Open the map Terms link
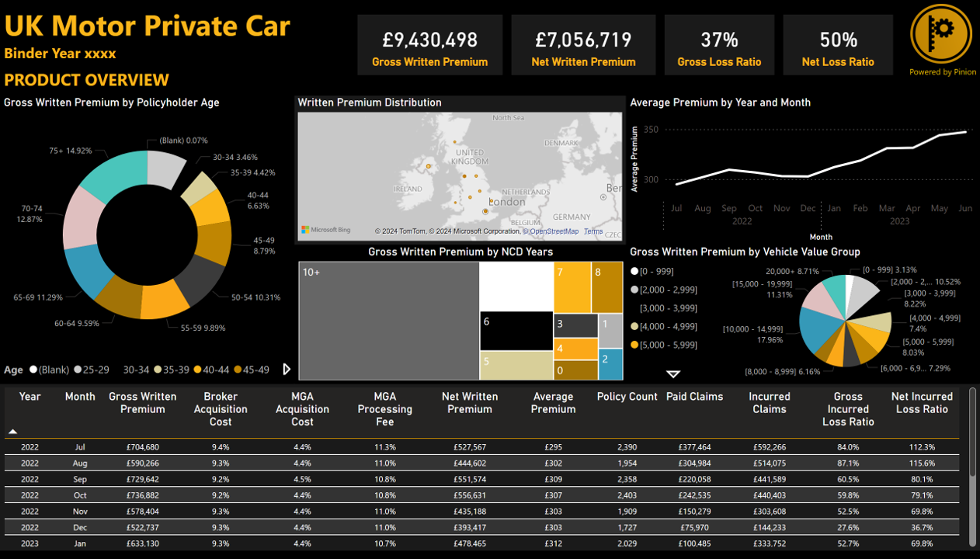This screenshot has width=980, height=559. [x=593, y=231]
